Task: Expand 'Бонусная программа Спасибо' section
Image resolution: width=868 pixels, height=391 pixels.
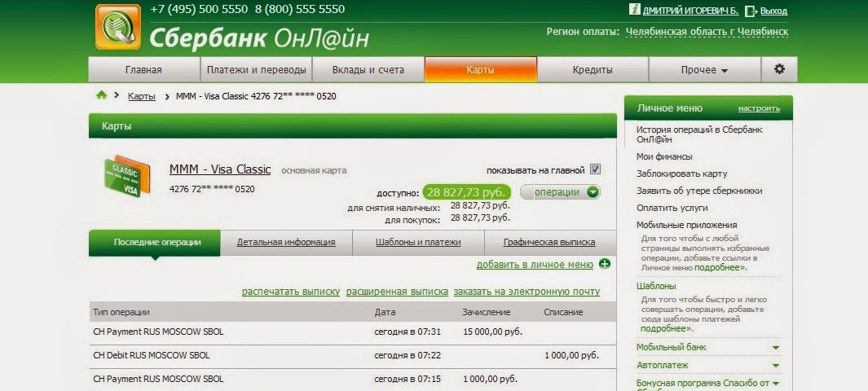Action: tap(776, 383)
